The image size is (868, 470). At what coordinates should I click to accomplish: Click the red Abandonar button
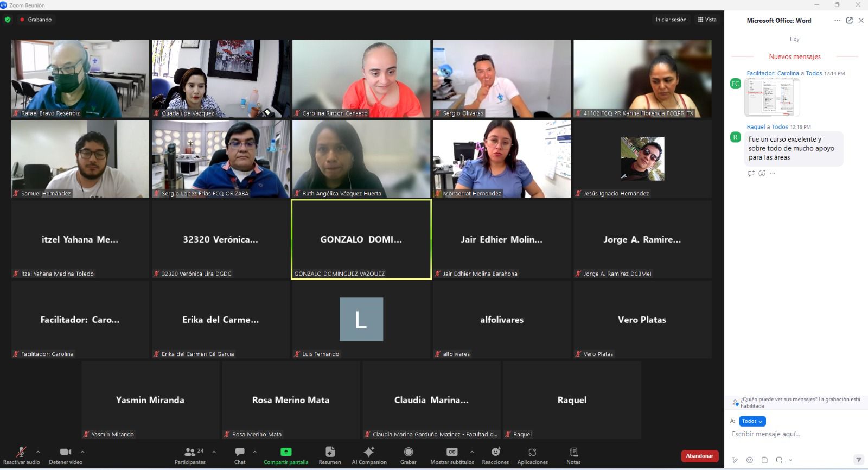tap(699, 456)
